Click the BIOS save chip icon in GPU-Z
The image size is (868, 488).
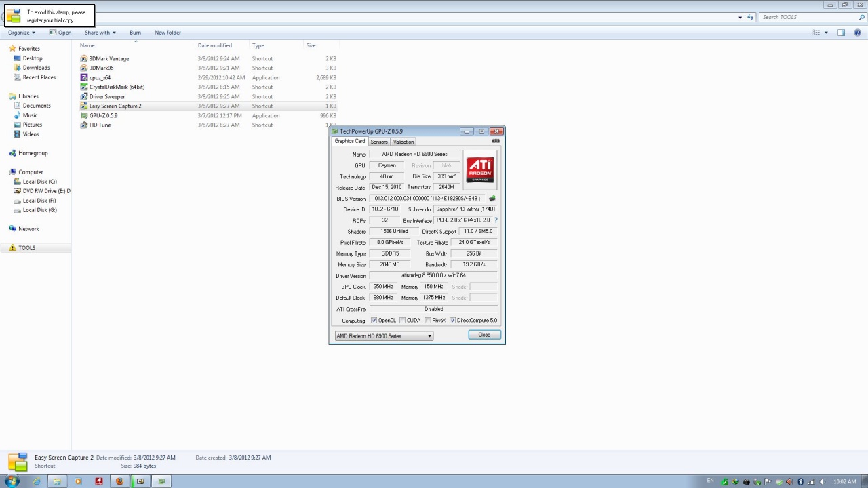pyautogui.click(x=492, y=199)
